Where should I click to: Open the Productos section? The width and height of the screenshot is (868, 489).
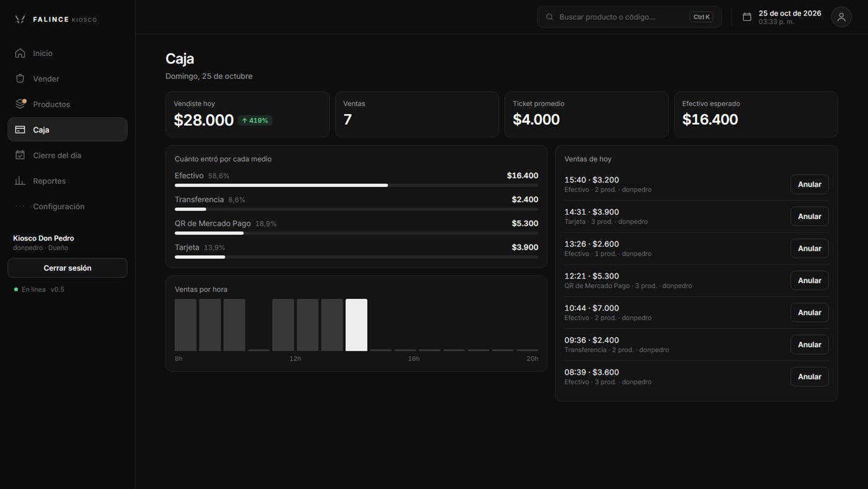point(68,104)
